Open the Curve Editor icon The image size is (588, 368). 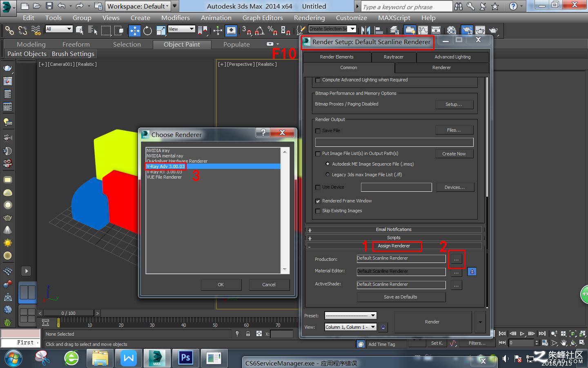point(423,30)
